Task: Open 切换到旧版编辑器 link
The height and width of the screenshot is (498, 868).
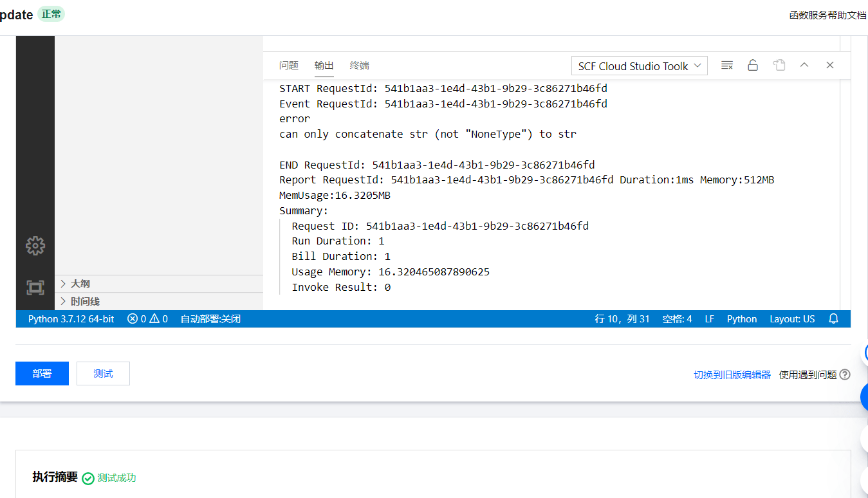Action: click(732, 374)
